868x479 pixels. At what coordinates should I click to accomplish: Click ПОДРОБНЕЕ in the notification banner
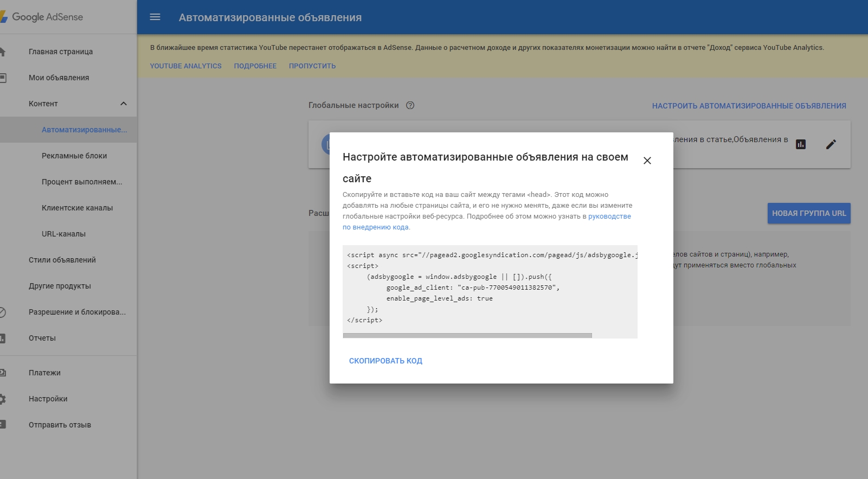pyautogui.click(x=255, y=66)
